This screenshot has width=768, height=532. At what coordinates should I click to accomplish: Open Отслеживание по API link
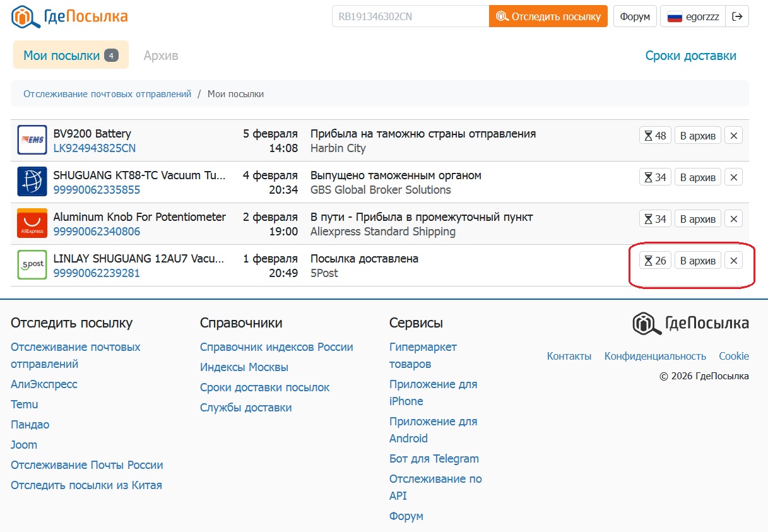[x=435, y=487]
